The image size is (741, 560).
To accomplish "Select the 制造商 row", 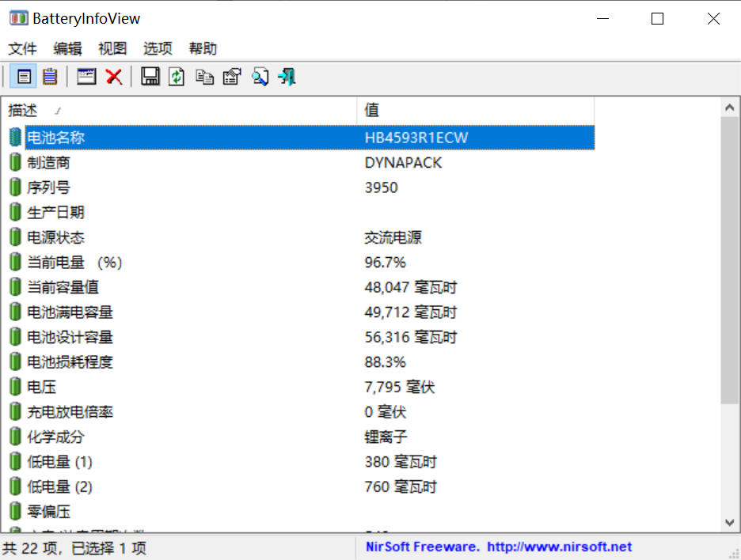I will (x=302, y=162).
